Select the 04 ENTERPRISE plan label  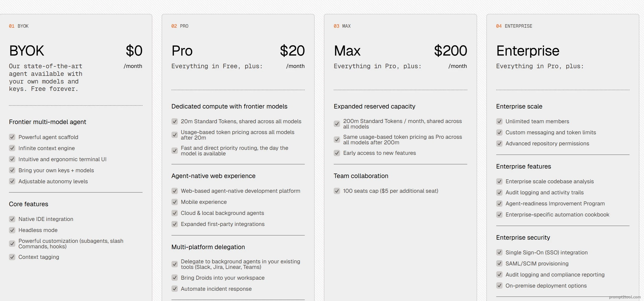(514, 26)
